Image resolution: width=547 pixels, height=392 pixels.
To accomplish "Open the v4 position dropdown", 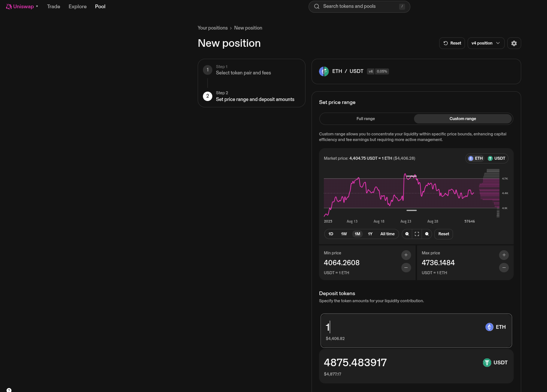I will tap(486, 43).
